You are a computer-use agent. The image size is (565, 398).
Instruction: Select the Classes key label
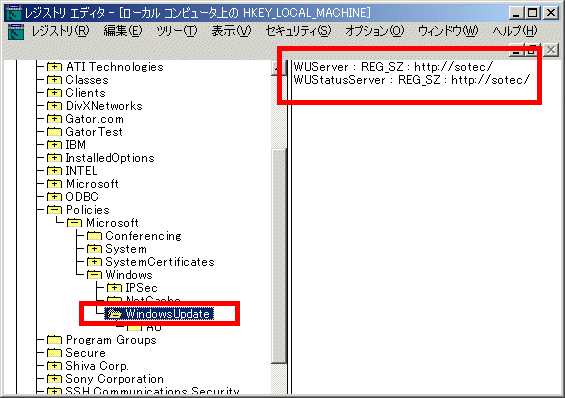pyautogui.click(x=87, y=80)
